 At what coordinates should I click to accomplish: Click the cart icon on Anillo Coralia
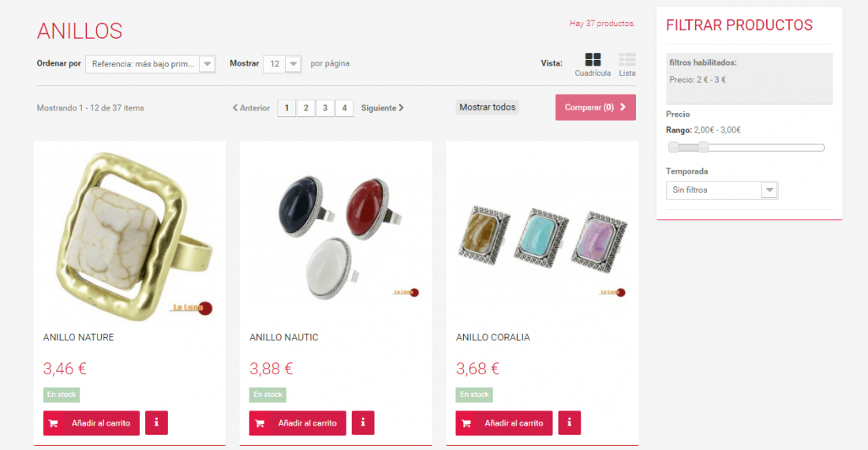tap(466, 423)
